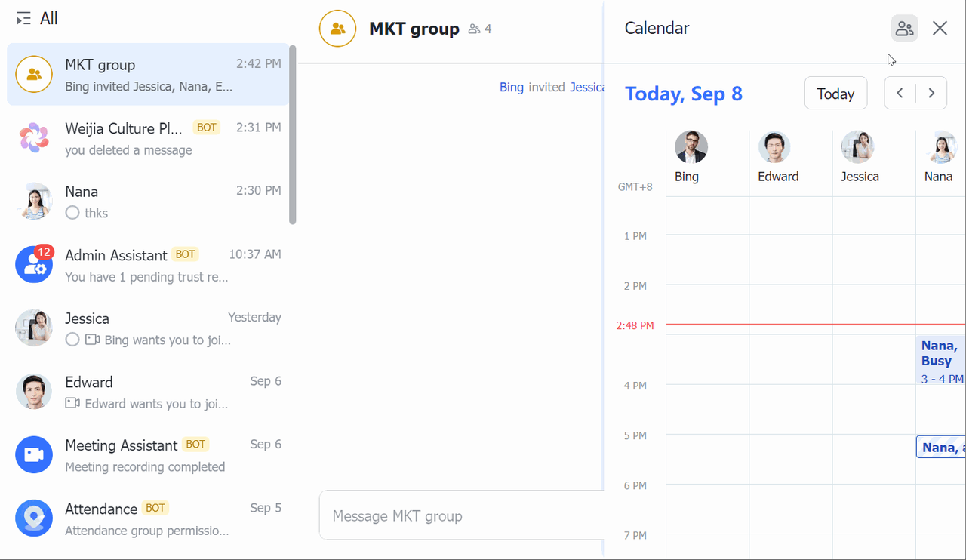The height and width of the screenshot is (560, 966).
Task: Open the Meeting Assistant bot chat
Action: [148, 455]
